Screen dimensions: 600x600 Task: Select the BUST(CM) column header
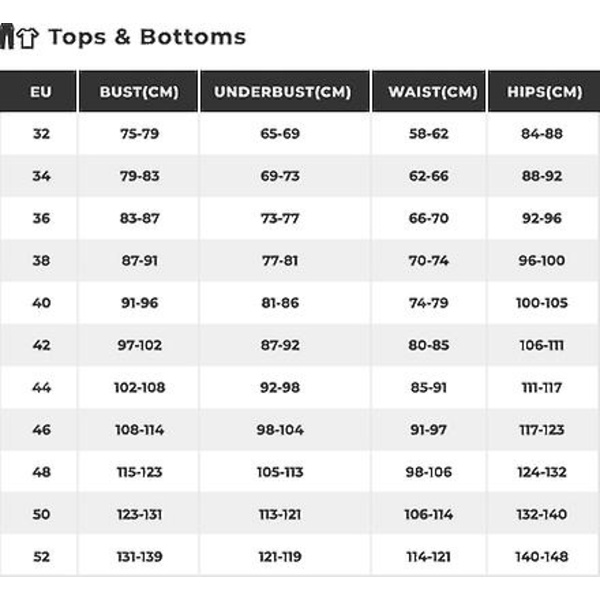(139, 92)
